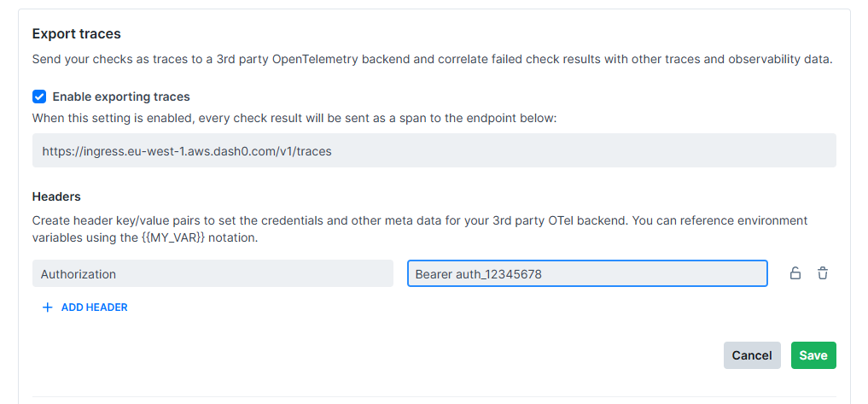The width and height of the screenshot is (868, 404).
Task: Click the lock icon beside the header value
Action: pos(795,273)
